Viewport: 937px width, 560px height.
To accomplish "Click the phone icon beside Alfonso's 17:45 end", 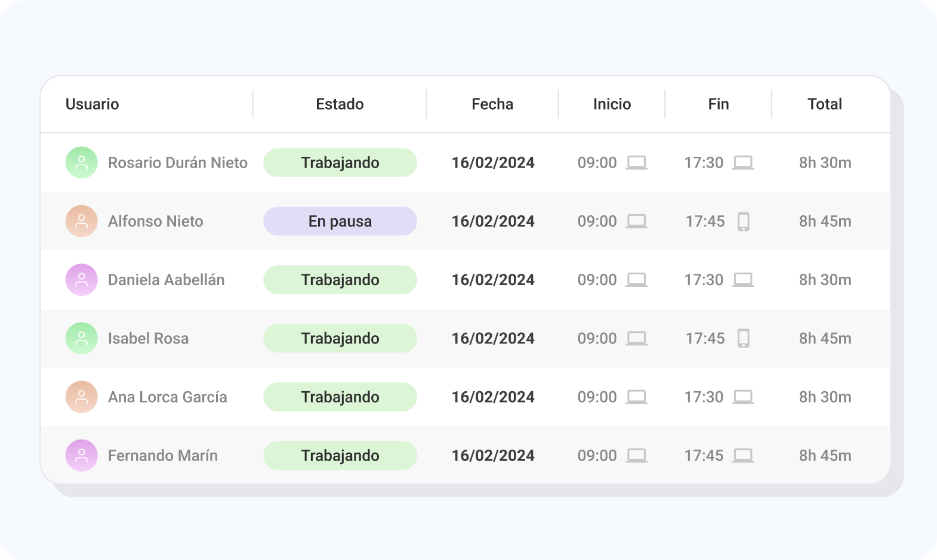I will click(743, 221).
